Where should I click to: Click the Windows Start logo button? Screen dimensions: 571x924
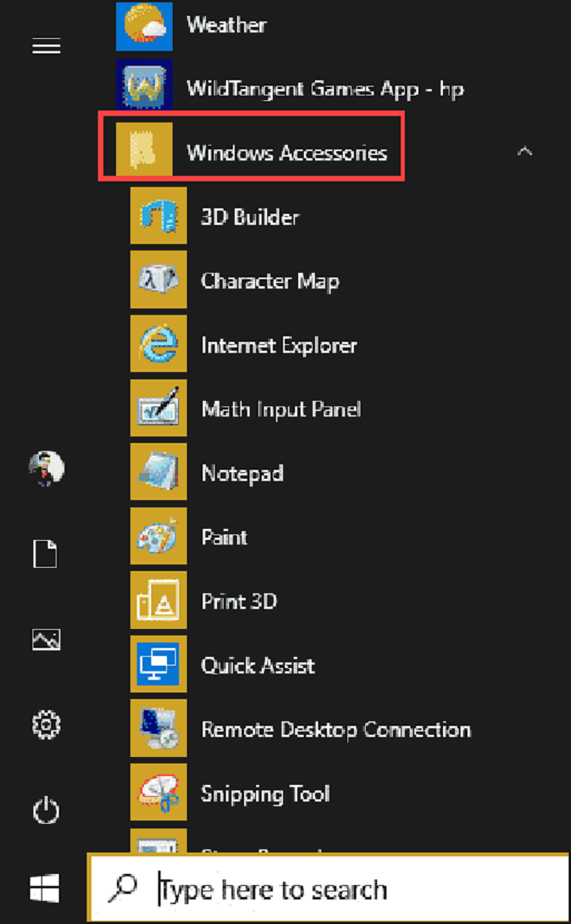45,888
